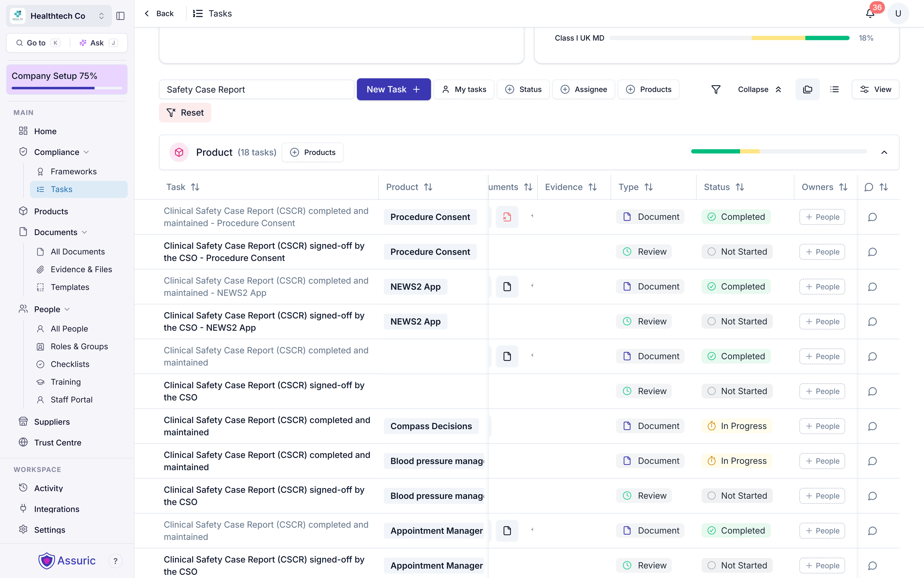
Task: Open the Ask AI assistant
Action: [98, 43]
